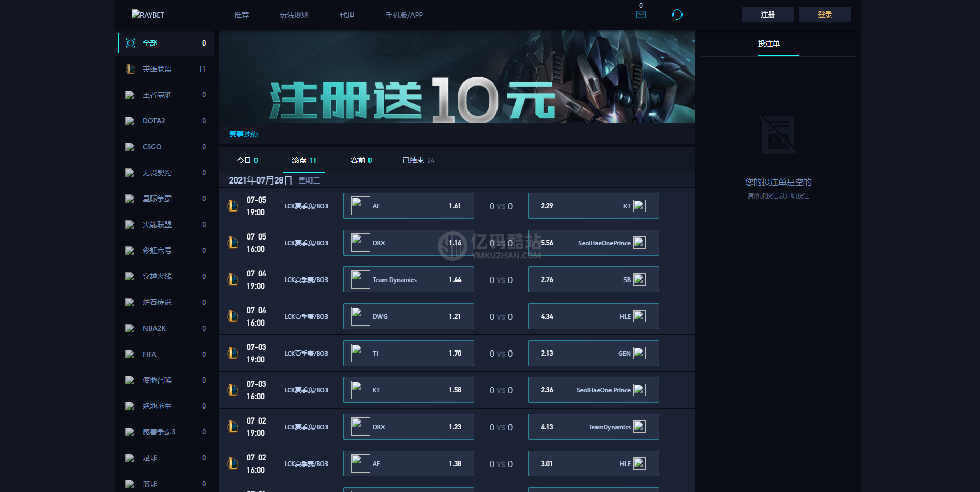Click the FIFA game icon in sidebar
The height and width of the screenshot is (492, 980).
(130, 354)
